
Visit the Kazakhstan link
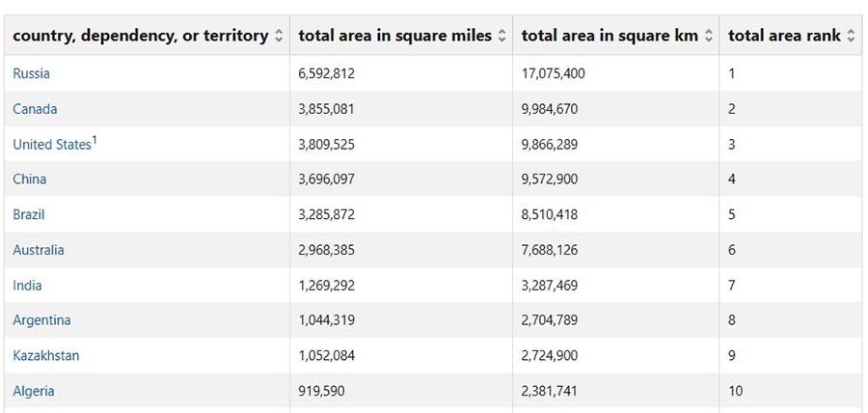46,356
